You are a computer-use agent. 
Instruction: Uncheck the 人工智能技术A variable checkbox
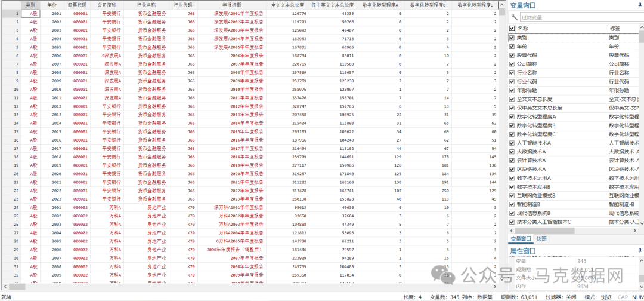pyautogui.click(x=512, y=143)
